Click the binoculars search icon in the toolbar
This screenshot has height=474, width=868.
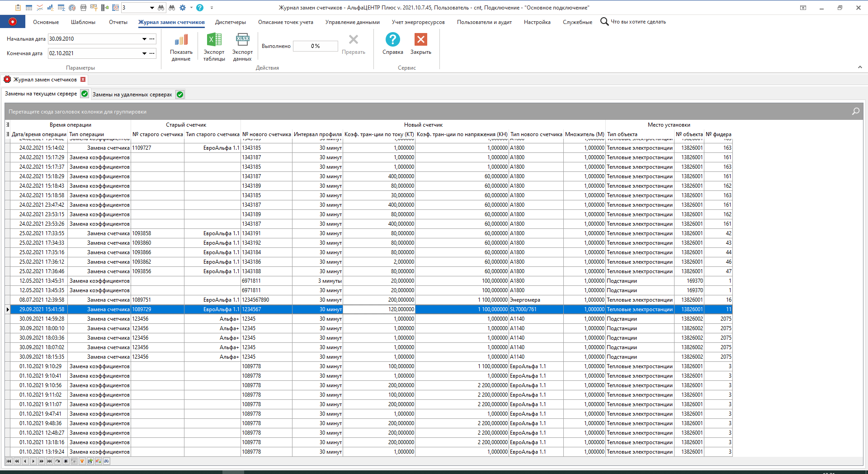172,8
